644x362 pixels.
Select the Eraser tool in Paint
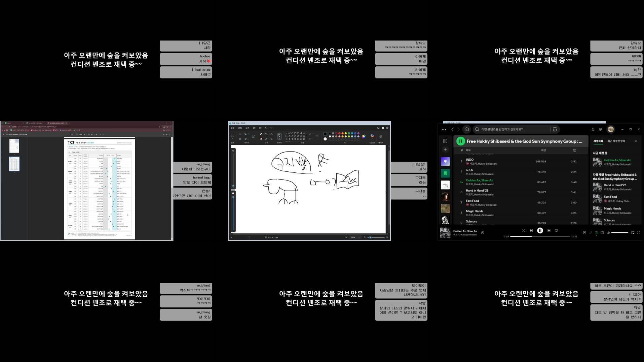(261, 139)
